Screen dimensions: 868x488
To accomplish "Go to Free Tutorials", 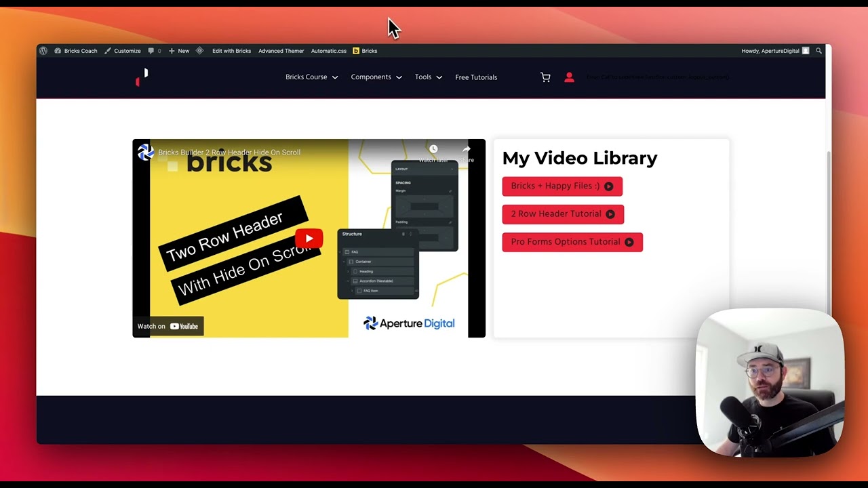I will pyautogui.click(x=476, y=77).
